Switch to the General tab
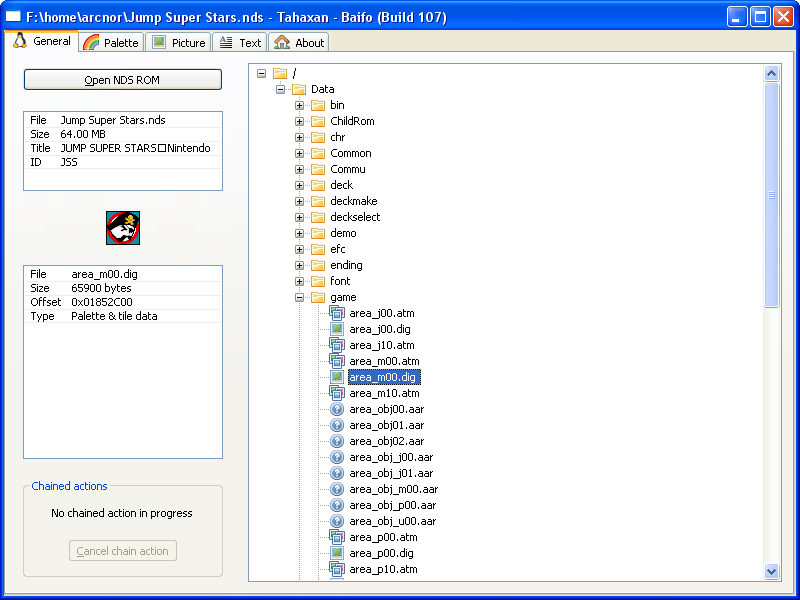Screen dimensions: 800x600 (x=42, y=41)
